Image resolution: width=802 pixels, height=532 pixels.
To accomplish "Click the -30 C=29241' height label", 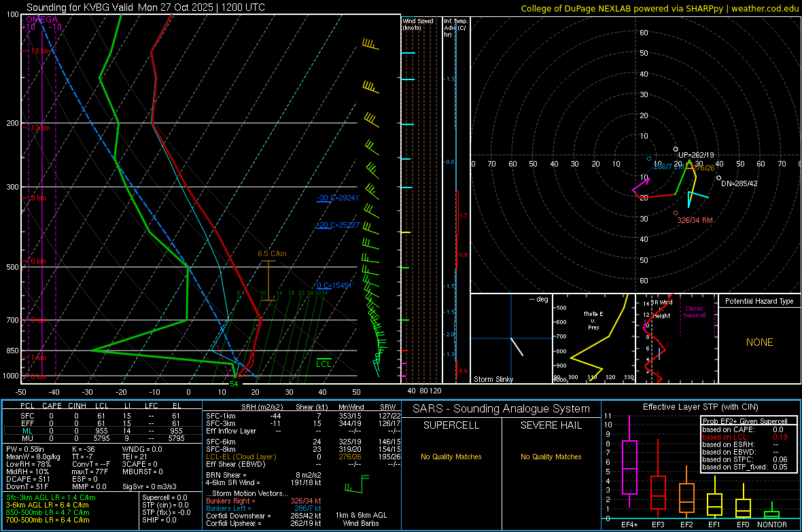I will tap(338, 198).
